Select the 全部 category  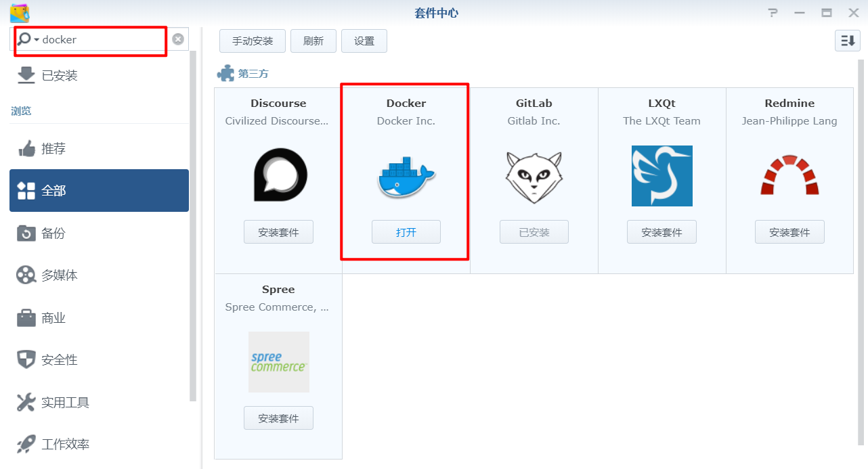pyautogui.click(x=99, y=191)
